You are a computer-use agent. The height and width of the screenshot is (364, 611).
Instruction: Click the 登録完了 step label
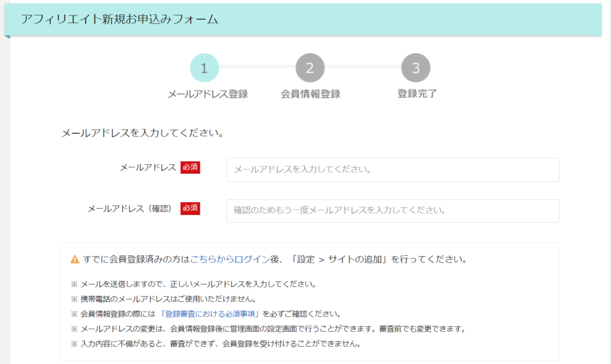(417, 94)
